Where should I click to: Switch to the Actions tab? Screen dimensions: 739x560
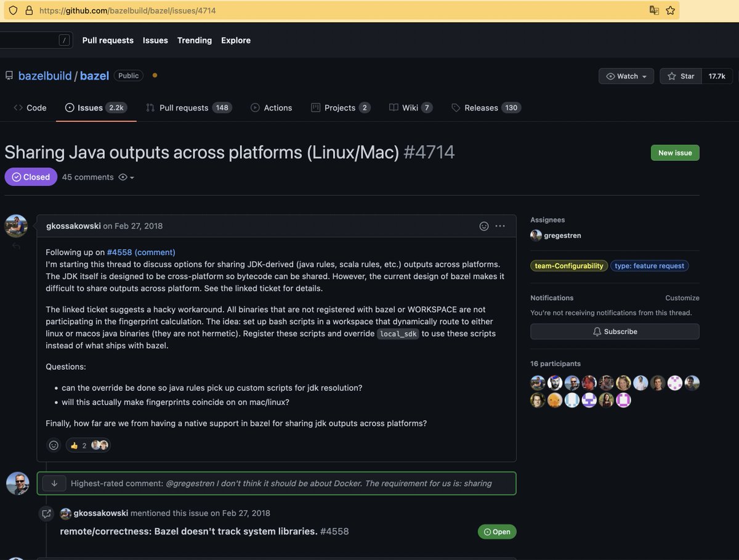pyautogui.click(x=272, y=108)
